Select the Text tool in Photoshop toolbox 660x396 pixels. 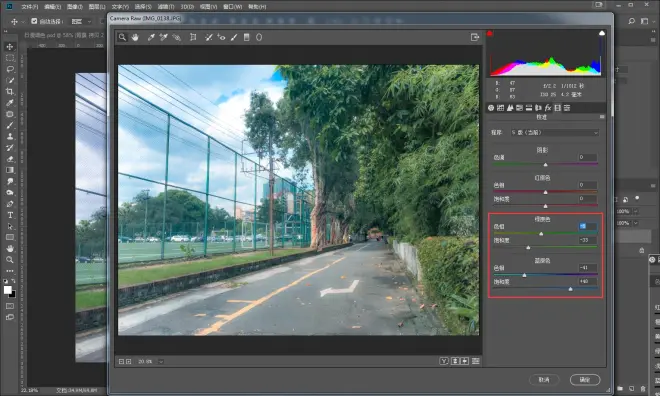pyautogui.click(x=10, y=215)
